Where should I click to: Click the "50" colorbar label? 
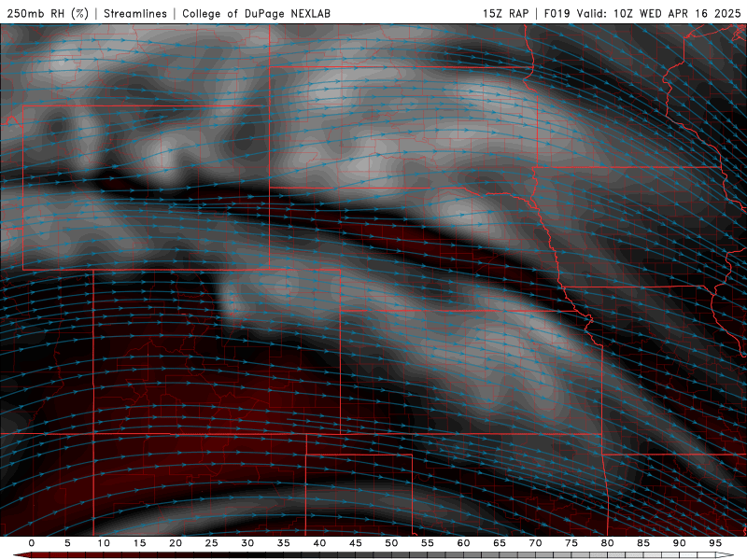tap(391, 543)
